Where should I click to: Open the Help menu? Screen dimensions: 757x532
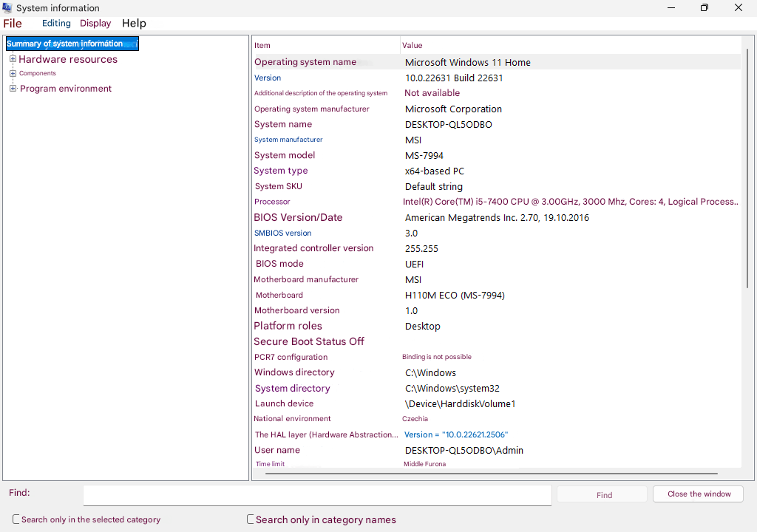point(134,23)
